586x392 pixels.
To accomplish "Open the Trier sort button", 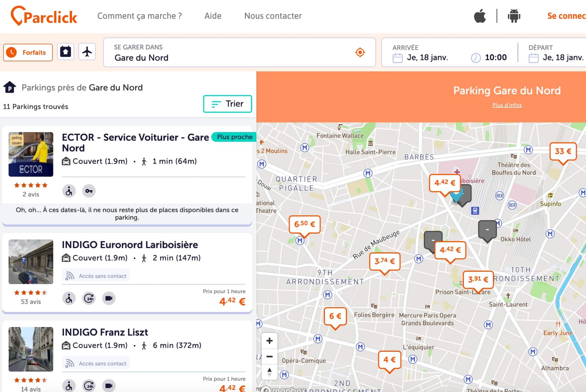I will click(228, 104).
